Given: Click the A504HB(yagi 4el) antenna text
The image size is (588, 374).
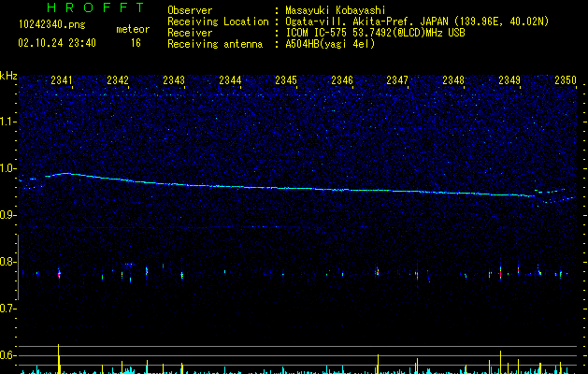Looking at the screenshot, I should [x=330, y=44].
